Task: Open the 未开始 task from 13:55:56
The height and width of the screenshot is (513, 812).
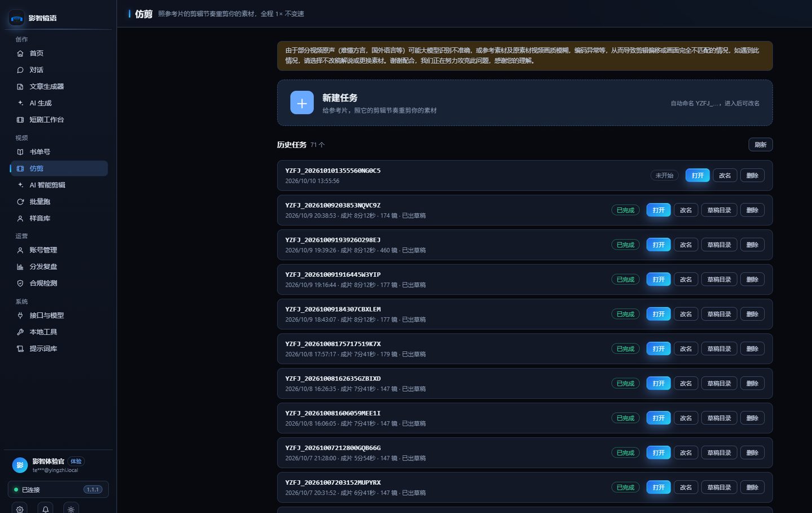Action: tap(698, 175)
